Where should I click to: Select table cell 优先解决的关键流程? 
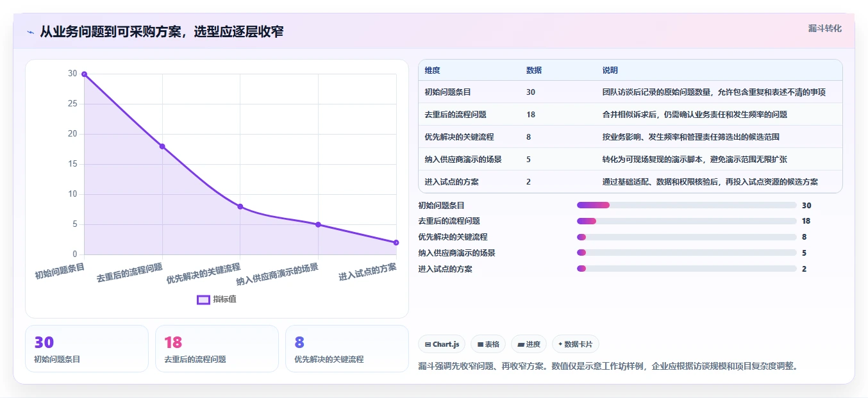[459, 137]
